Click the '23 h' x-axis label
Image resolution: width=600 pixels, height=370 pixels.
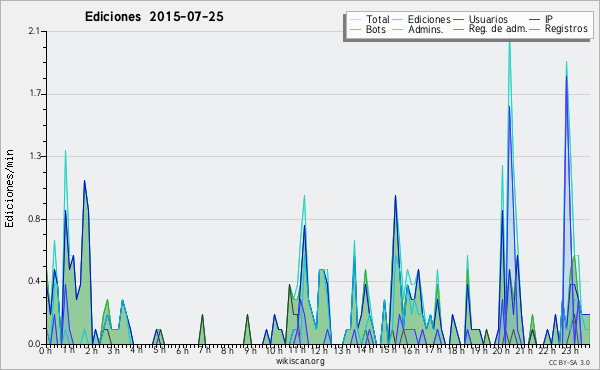pyautogui.click(x=570, y=350)
